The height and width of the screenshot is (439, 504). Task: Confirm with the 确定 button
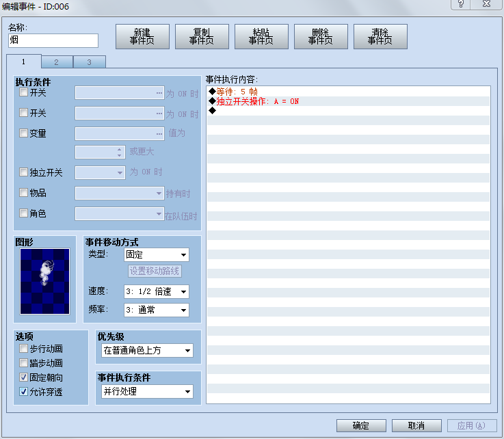361,425
